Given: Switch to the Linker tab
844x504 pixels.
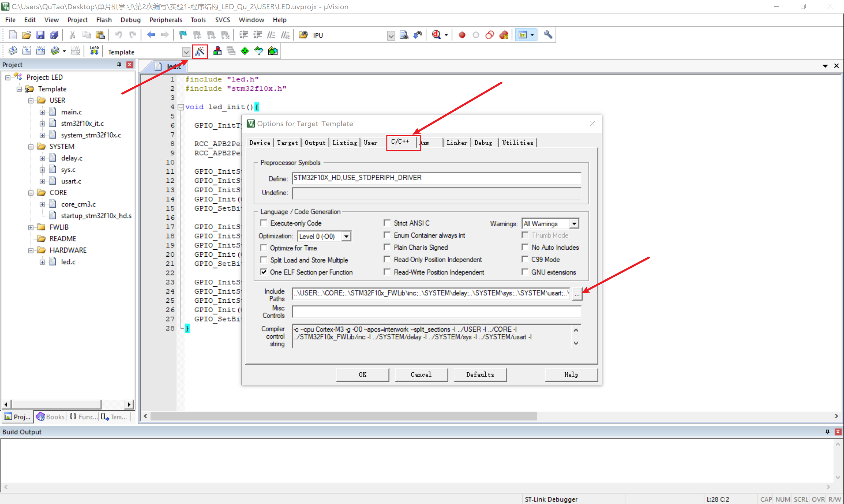Looking at the screenshot, I should coord(457,143).
